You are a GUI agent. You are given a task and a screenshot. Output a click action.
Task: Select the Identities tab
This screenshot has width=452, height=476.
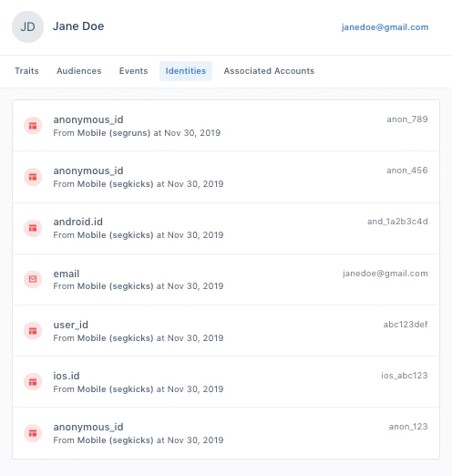186,71
